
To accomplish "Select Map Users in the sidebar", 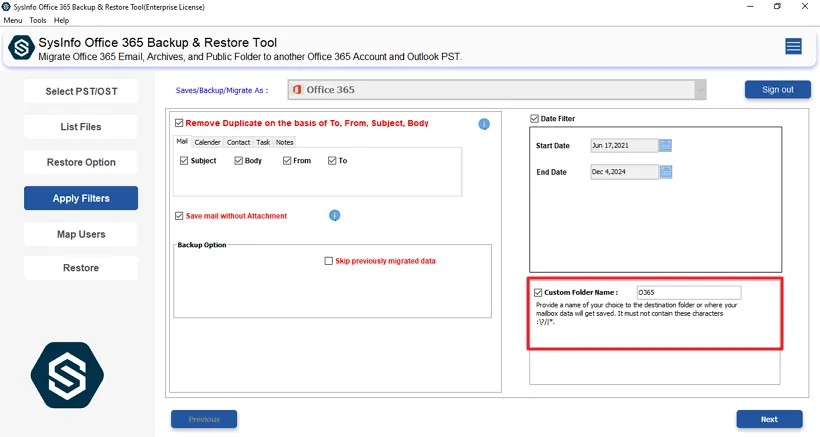I will (81, 234).
